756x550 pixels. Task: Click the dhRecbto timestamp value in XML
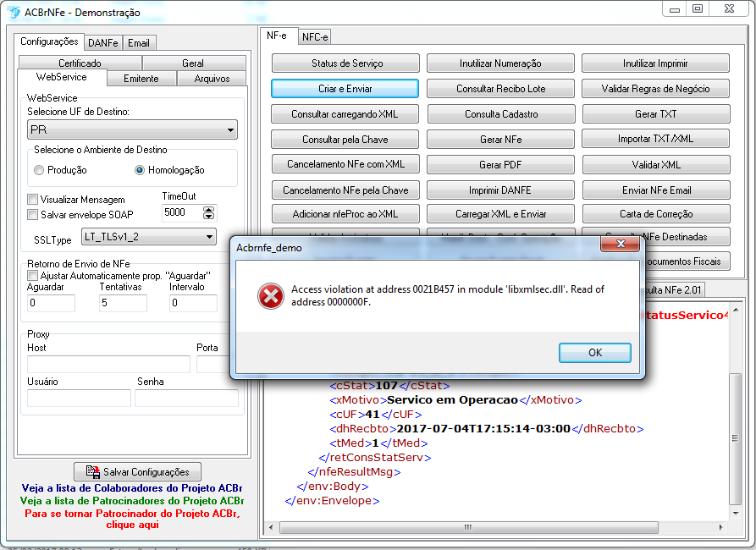pyautogui.click(x=483, y=428)
